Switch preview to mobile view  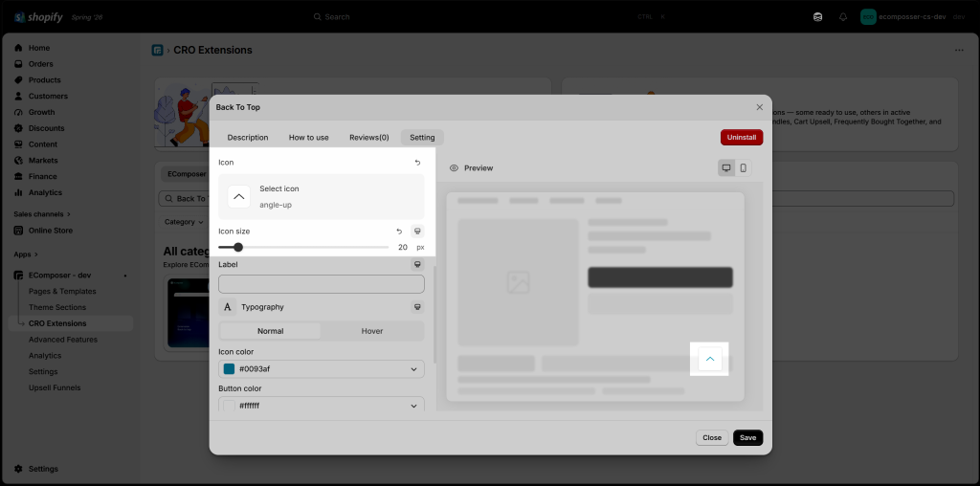coord(743,168)
